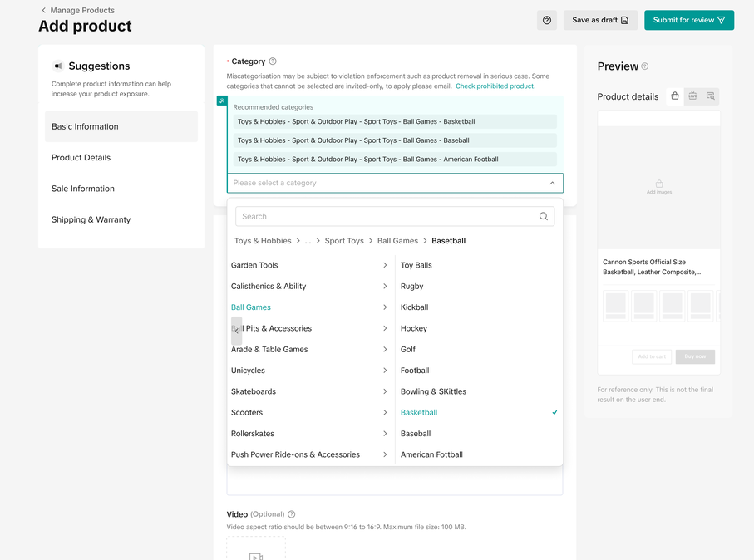Screen dimensions: 754x560
Task: Click the magnifier icon in category search
Action: [x=544, y=216]
